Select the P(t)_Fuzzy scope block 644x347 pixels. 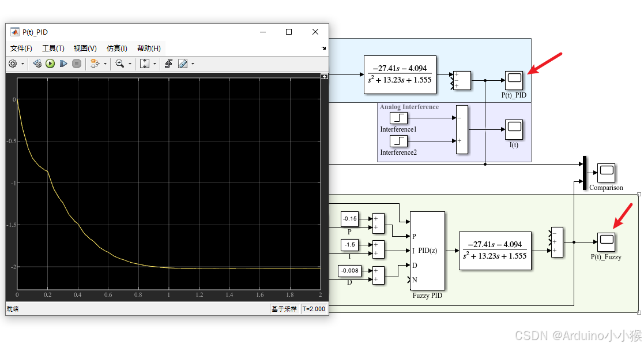coord(606,242)
